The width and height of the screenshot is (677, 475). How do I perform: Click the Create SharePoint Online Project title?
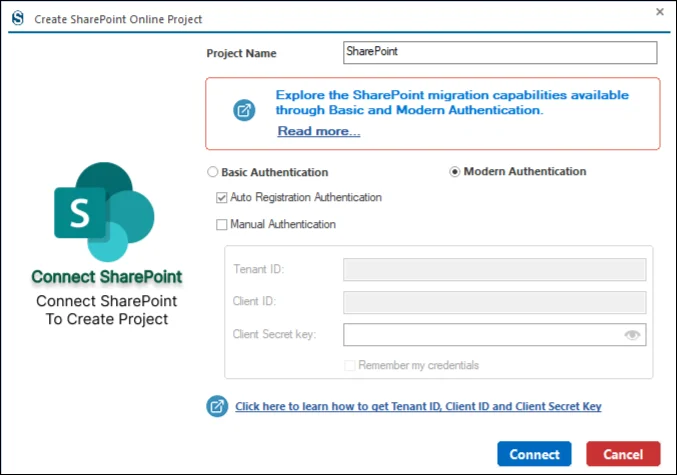tap(118, 19)
